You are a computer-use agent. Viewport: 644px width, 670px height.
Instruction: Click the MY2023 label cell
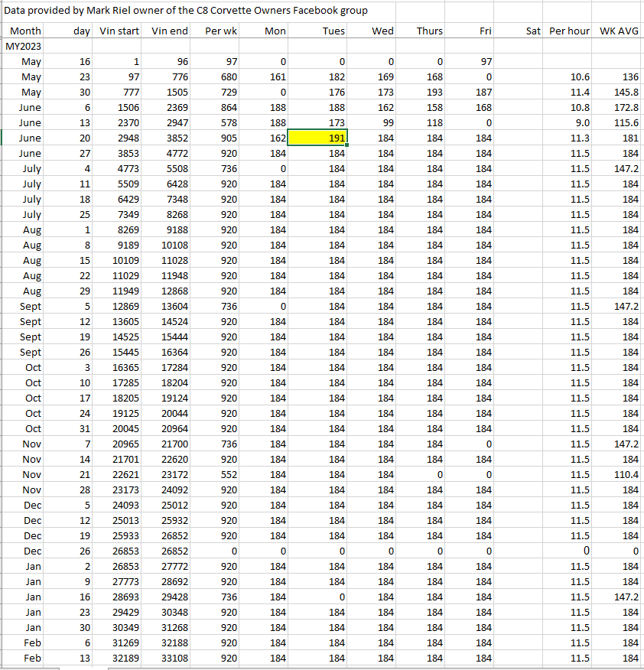[x=23, y=46]
